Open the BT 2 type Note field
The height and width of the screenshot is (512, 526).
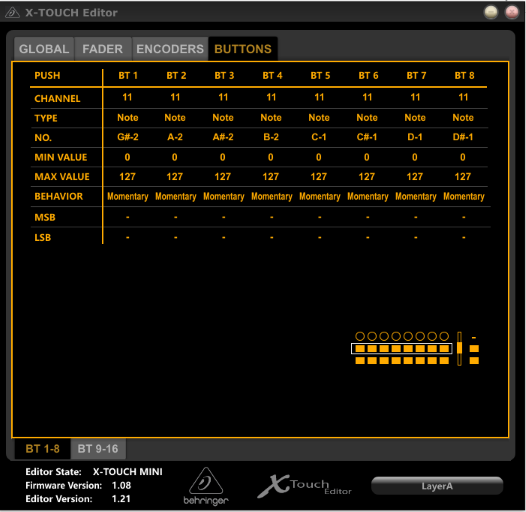click(175, 117)
